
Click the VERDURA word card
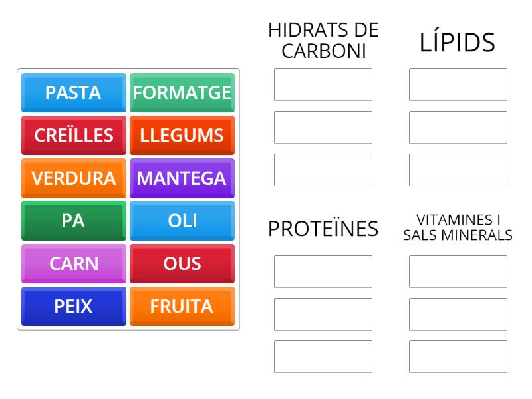coord(72,178)
